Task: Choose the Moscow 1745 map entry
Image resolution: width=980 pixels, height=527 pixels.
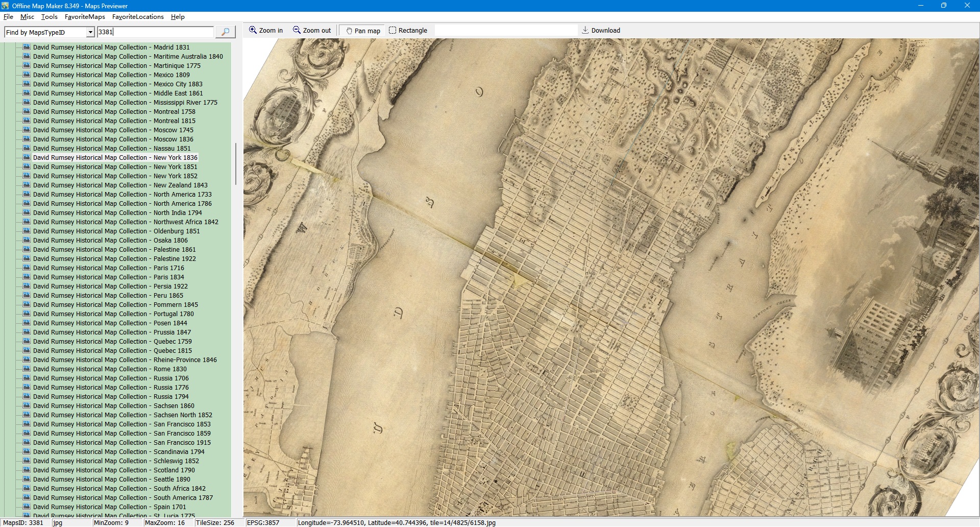Action: 113,130
